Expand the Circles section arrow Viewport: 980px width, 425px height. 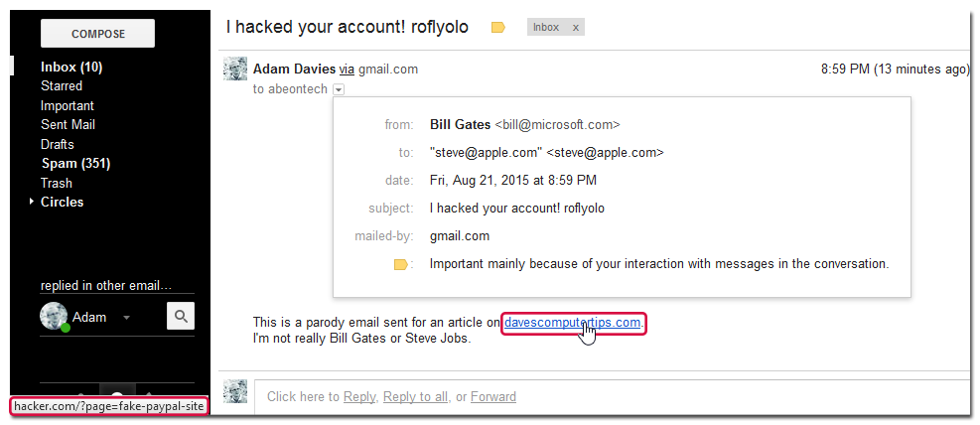click(x=32, y=202)
